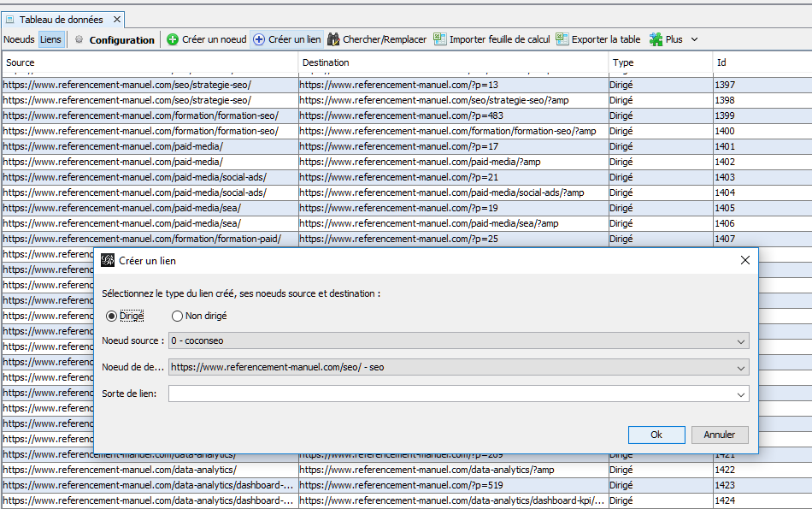The width and height of the screenshot is (812, 509).
Task: Sort table by the Destination column header
Action: click(x=453, y=62)
